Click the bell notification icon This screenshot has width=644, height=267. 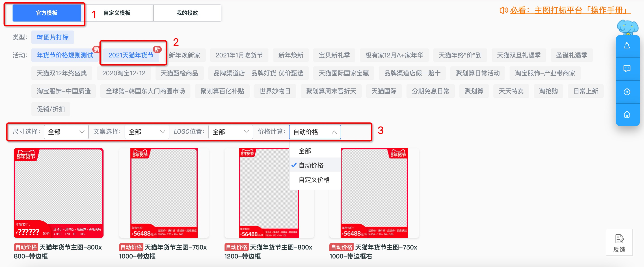(x=627, y=46)
